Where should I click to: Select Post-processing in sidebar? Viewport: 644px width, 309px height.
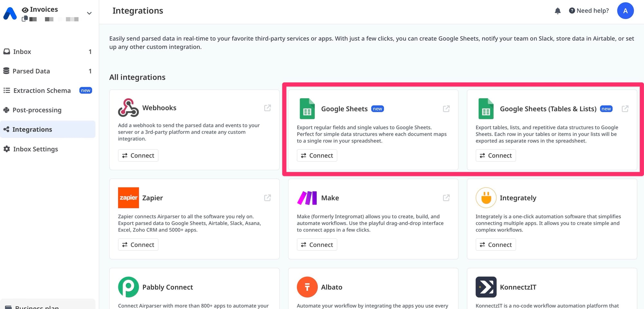pyautogui.click(x=37, y=110)
